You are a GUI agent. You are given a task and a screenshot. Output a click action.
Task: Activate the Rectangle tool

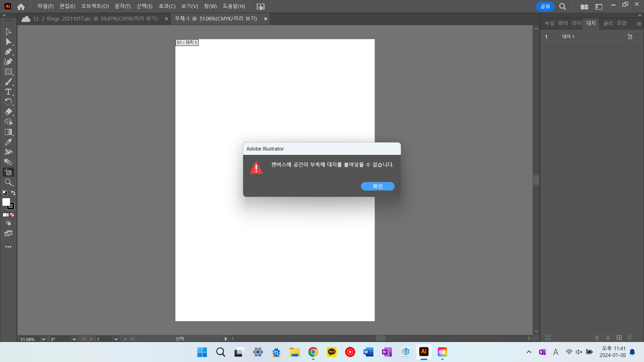pyautogui.click(x=8, y=71)
